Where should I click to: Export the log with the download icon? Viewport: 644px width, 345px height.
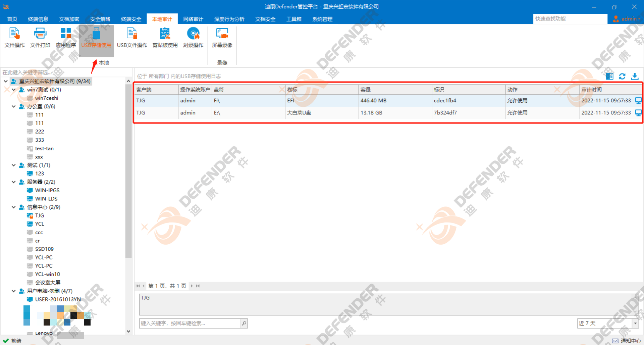(635, 77)
